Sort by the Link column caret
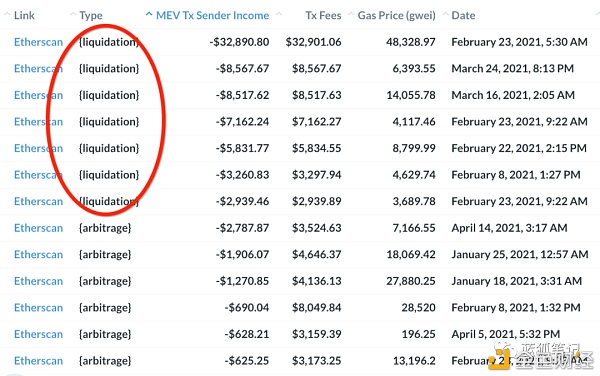600x376 pixels. point(7,15)
